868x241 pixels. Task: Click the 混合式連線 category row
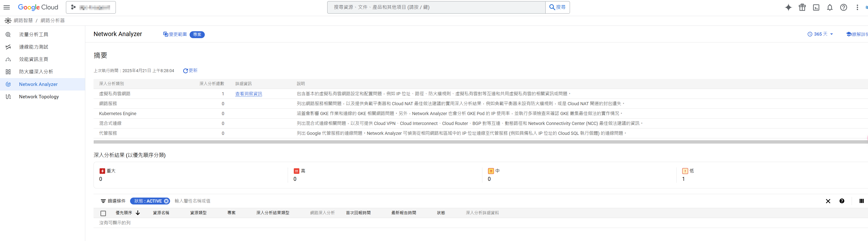tap(481, 123)
